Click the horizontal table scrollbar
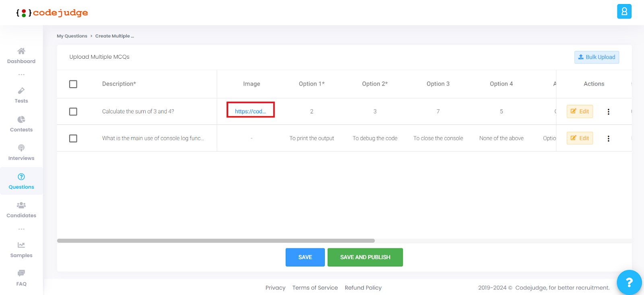The height and width of the screenshot is (295, 644). pyautogui.click(x=216, y=241)
